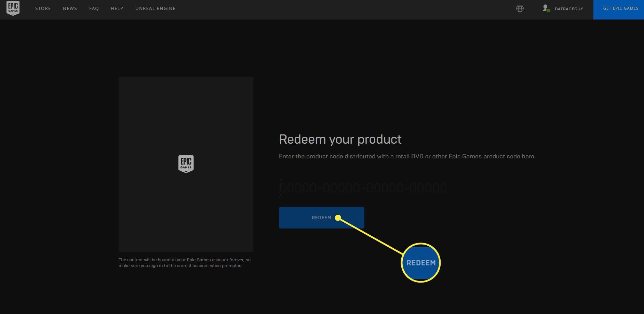Viewport: 644px width, 314px height.
Task: Visit the UNREAL ENGINE page
Action: [x=155, y=8]
